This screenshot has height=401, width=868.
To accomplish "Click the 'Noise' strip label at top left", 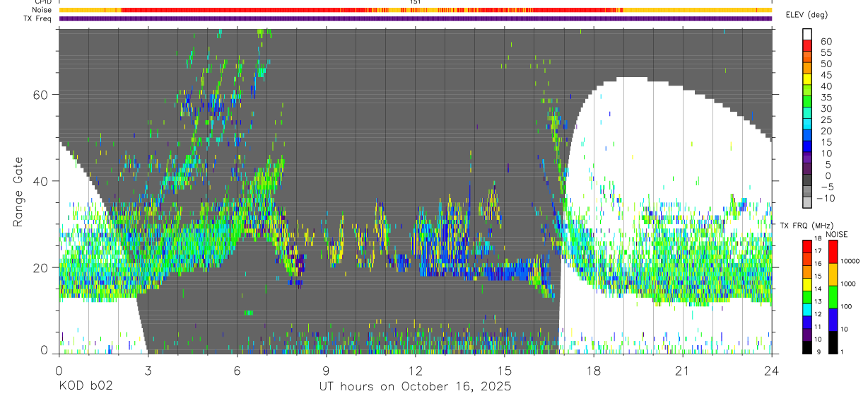I will (42, 10).
